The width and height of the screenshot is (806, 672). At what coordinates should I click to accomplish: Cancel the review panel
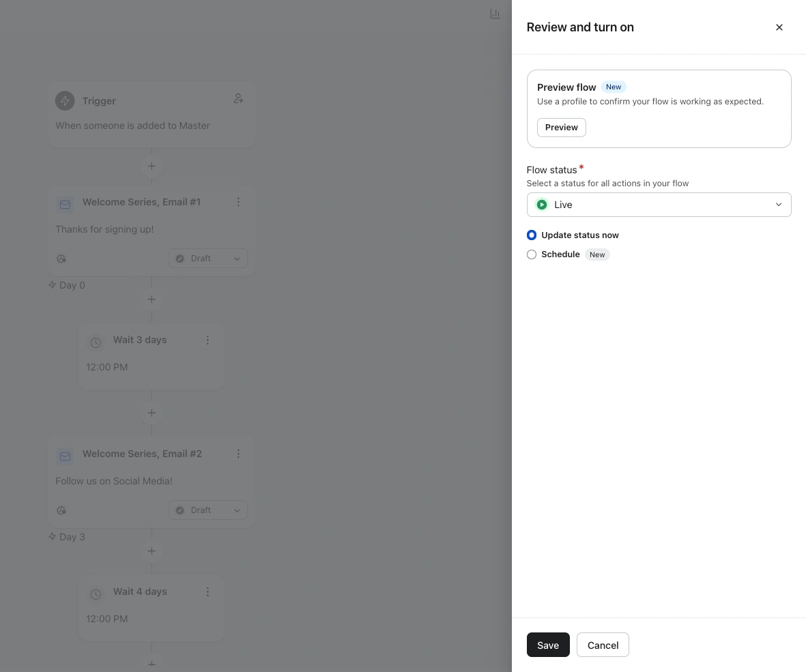tap(603, 645)
